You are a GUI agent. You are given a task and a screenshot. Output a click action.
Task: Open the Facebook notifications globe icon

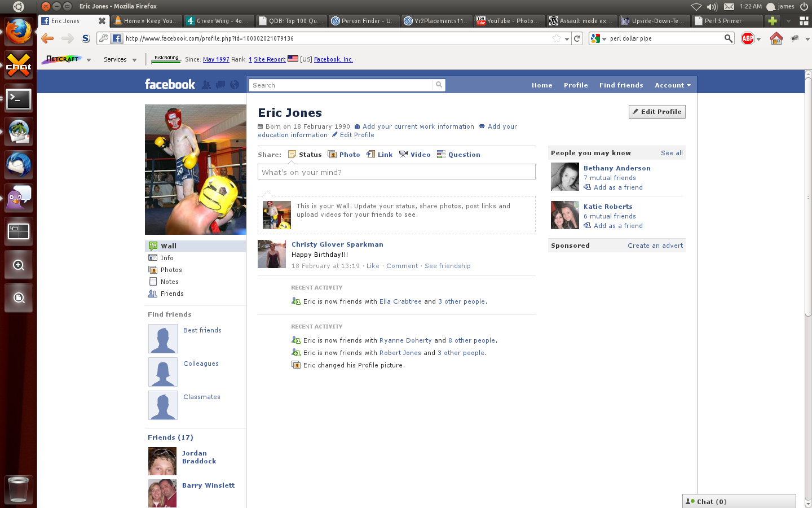(235, 85)
